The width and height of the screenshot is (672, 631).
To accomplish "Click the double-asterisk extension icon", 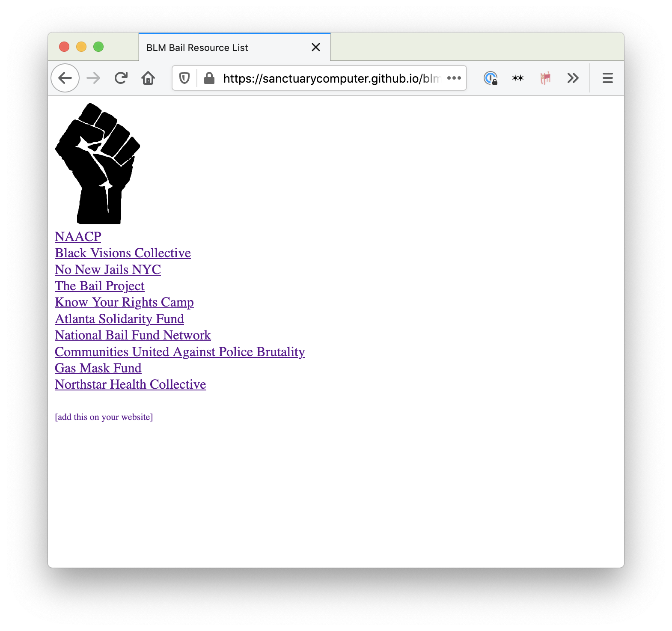I will [518, 78].
